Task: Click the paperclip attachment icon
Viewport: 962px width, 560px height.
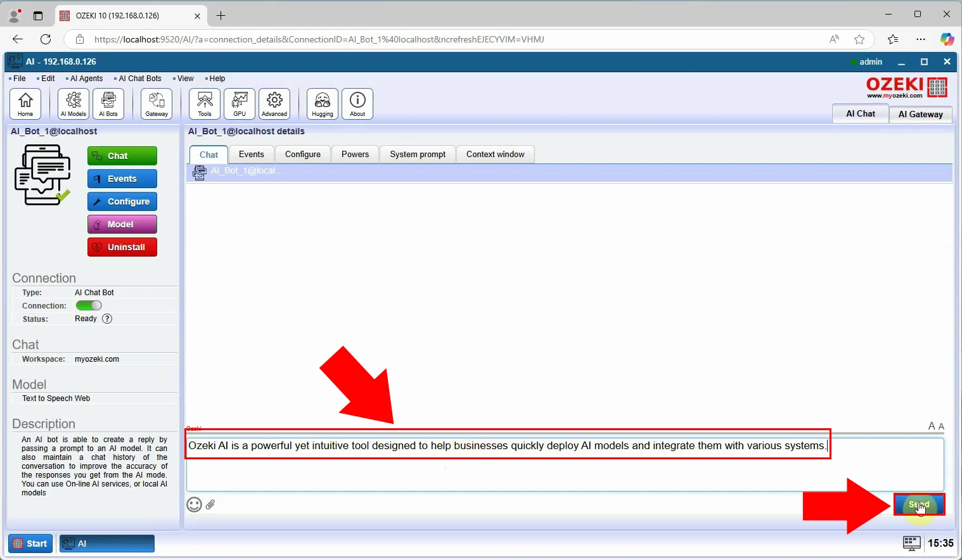Action: click(210, 504)
